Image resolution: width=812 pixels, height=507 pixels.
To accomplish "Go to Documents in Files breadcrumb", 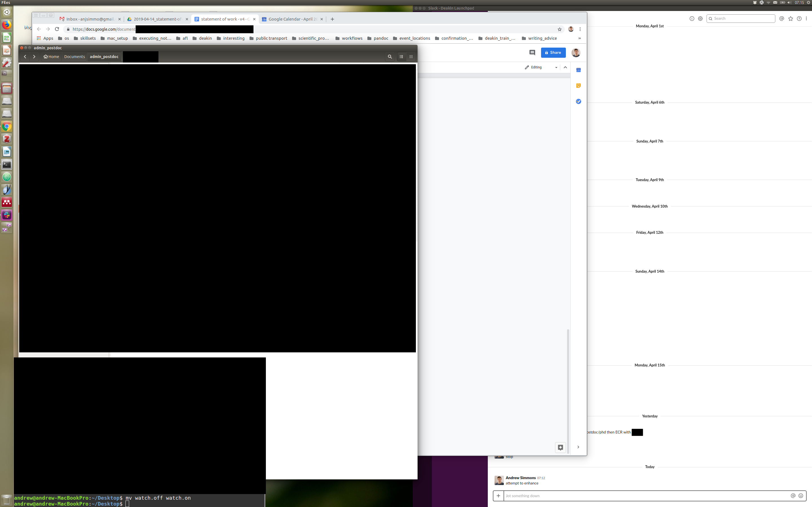I will coord(74,57).
